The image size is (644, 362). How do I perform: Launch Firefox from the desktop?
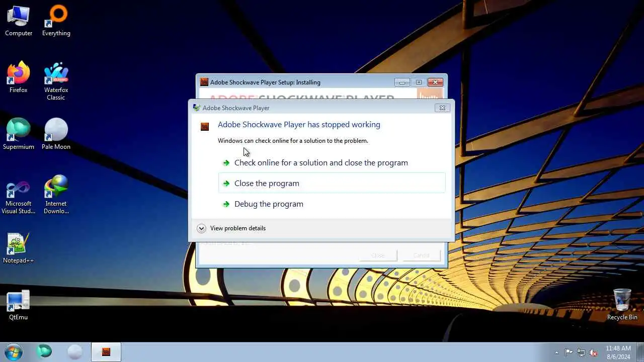tap(18, 77)
